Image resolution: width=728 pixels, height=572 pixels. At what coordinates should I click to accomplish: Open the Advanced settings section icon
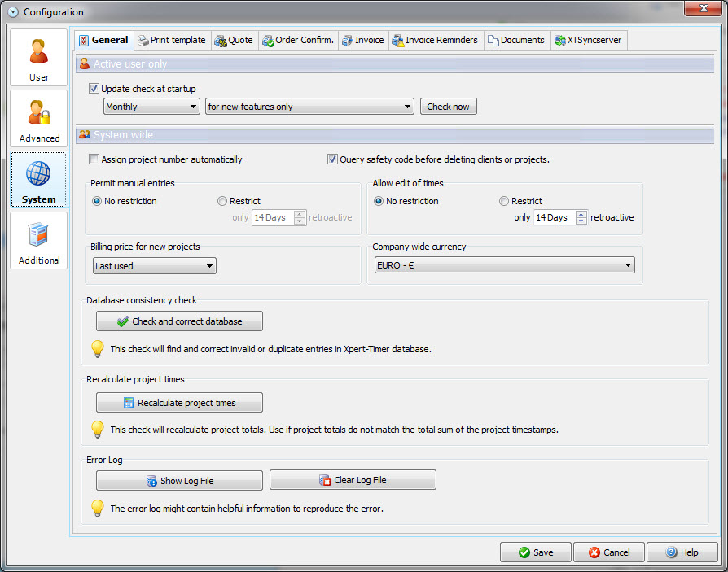(x=38, y=112)
